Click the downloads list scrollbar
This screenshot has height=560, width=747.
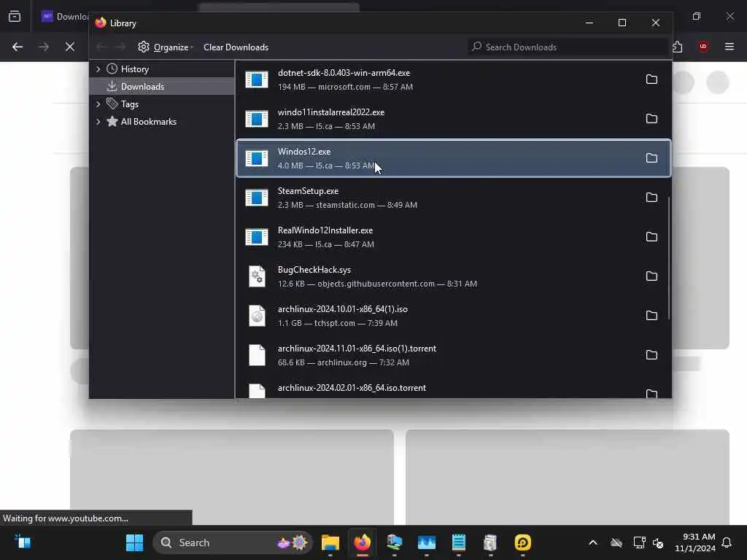[669, 257]
